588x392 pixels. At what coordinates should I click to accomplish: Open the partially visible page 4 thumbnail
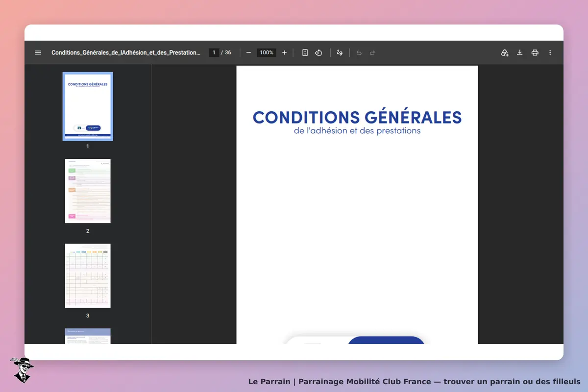[88, 336]
